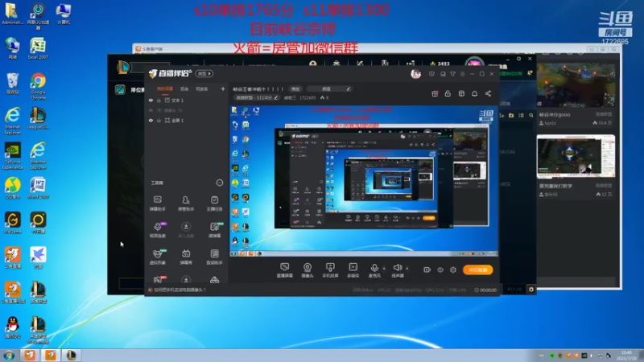Image resolution: width=644 pixels, height=362 pixels.
Task: Open Google Chrome desktop shortcut
Action: click(x=38, y=87)
